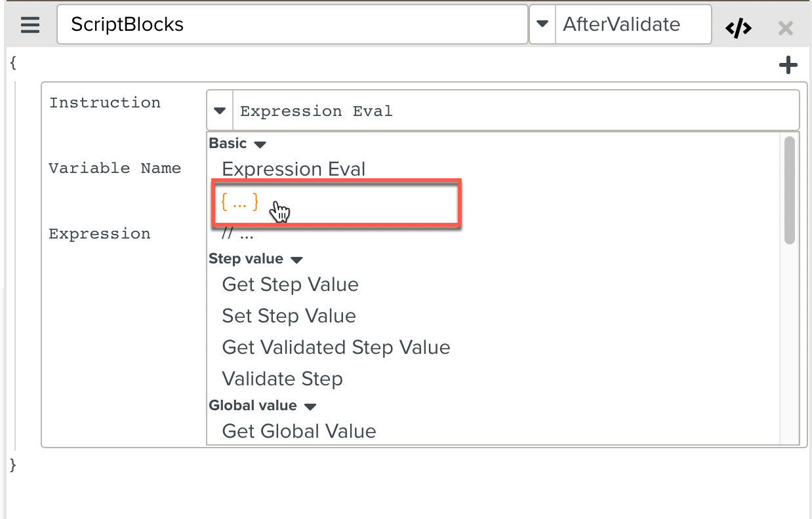Open the AfterValidate event dropdown arrow

click(542, 25)
